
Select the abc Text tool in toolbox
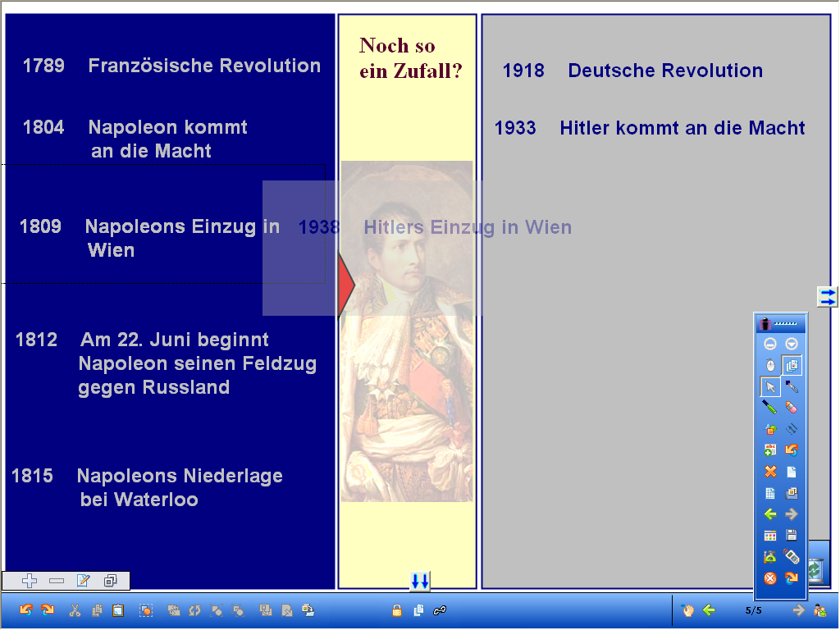pyautogui.click(x=769, y=450)
